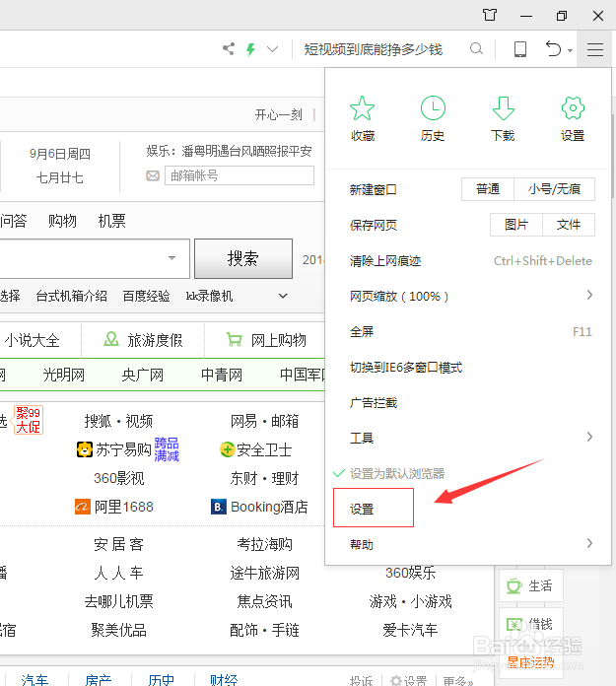Open 网易·邮箱 link
Screen dimensions: 616x686
coord(265,421)
